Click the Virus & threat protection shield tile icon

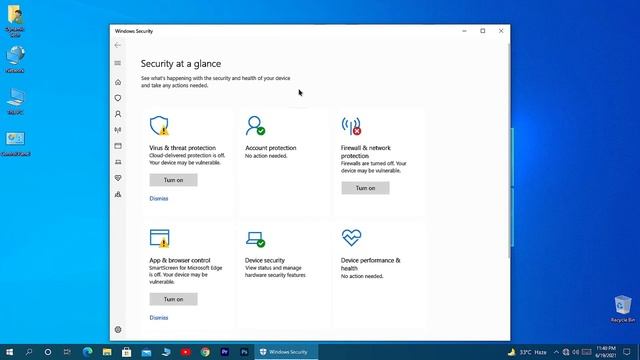pos(159,125)
